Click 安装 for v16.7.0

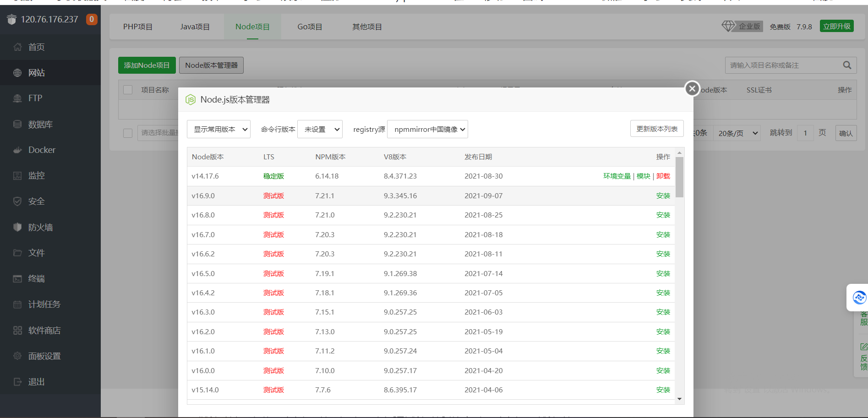[663, 234]
